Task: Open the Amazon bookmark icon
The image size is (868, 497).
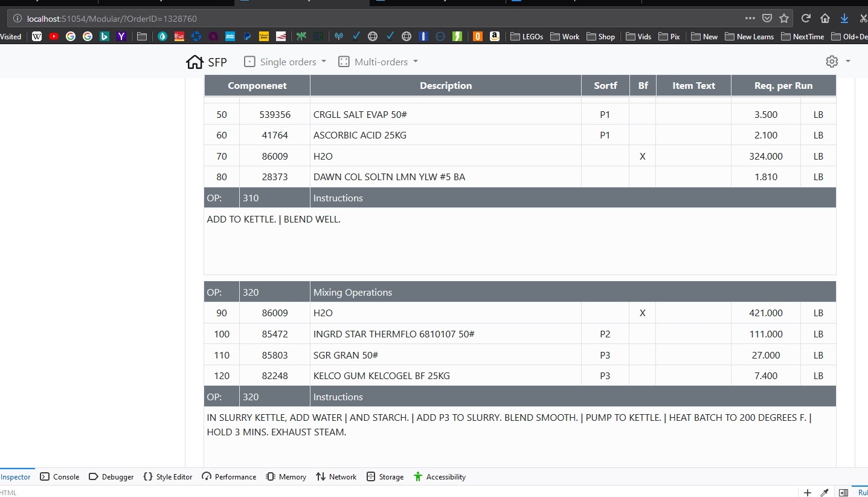Action: pos(495,36)
